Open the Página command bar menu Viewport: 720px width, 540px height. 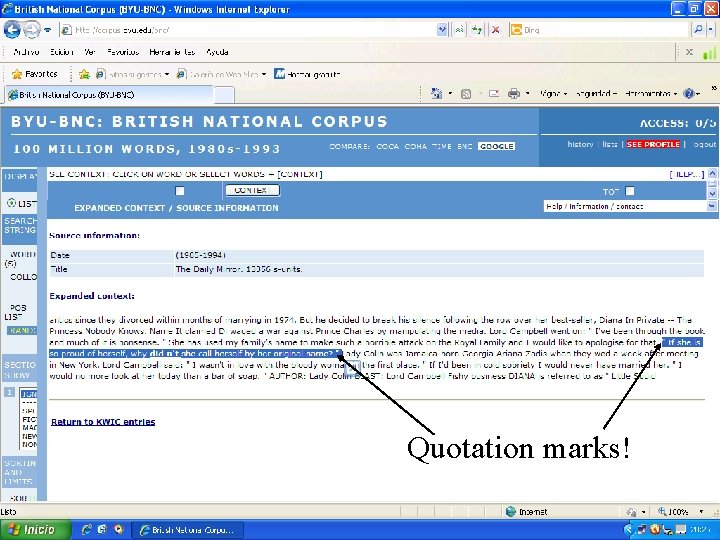(553, 94)
